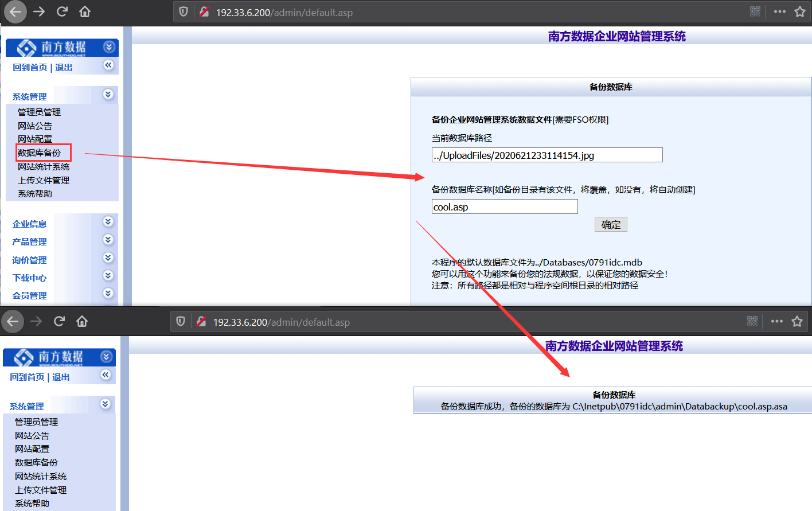Open 网站公告 in bottom window sidebar
The height and width of the screenshot is (511, 812).
click(32, 436)
